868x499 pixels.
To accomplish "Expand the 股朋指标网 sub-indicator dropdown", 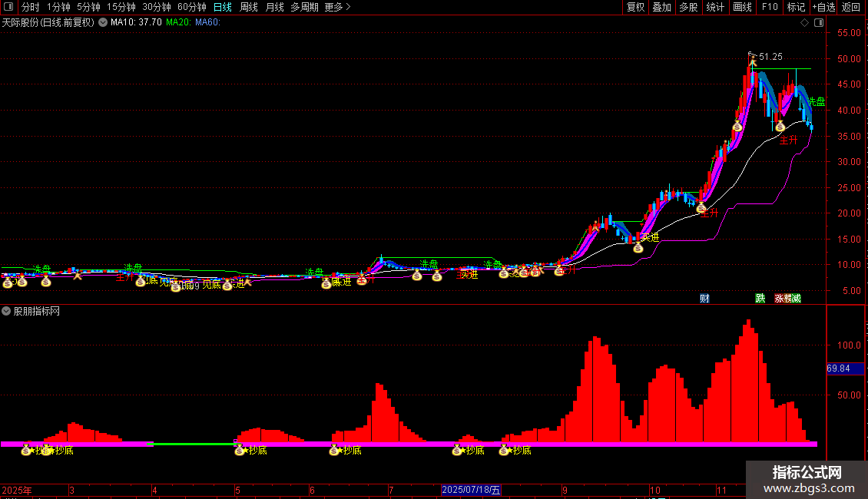I will point(7,311).
